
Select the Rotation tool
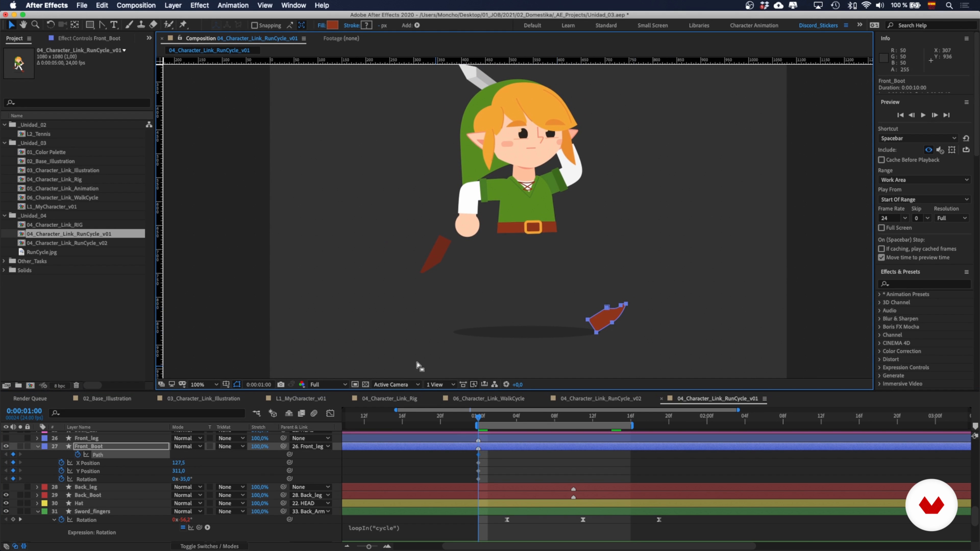[50, 25]
